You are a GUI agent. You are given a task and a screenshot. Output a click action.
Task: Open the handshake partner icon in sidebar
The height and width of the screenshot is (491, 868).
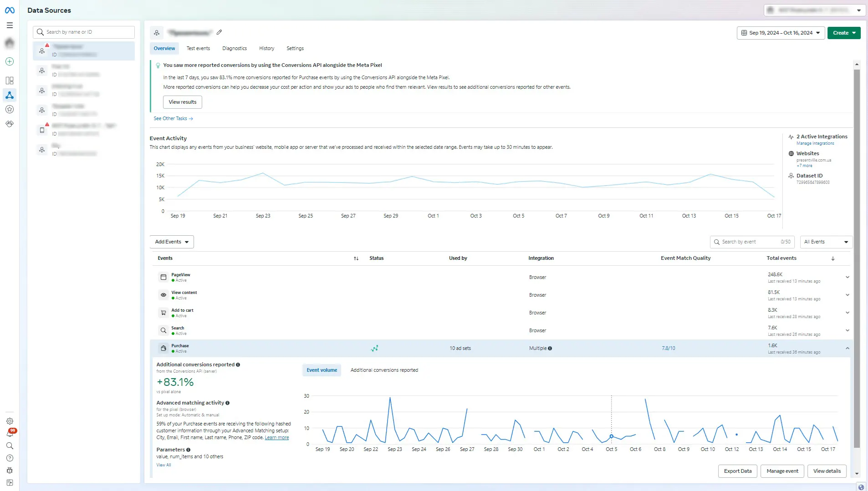[x=10, y=124]
